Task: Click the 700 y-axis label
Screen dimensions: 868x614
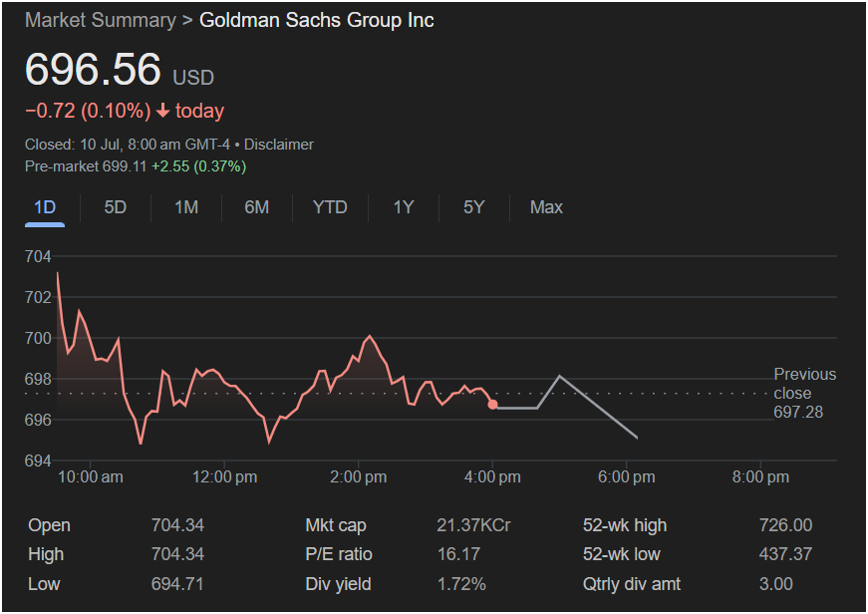Action: tap(38, 338)
